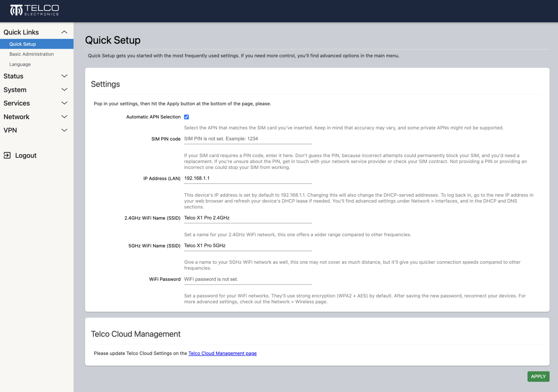
Task: Expand the Services menu chevron
Action: tap(64, 103)
